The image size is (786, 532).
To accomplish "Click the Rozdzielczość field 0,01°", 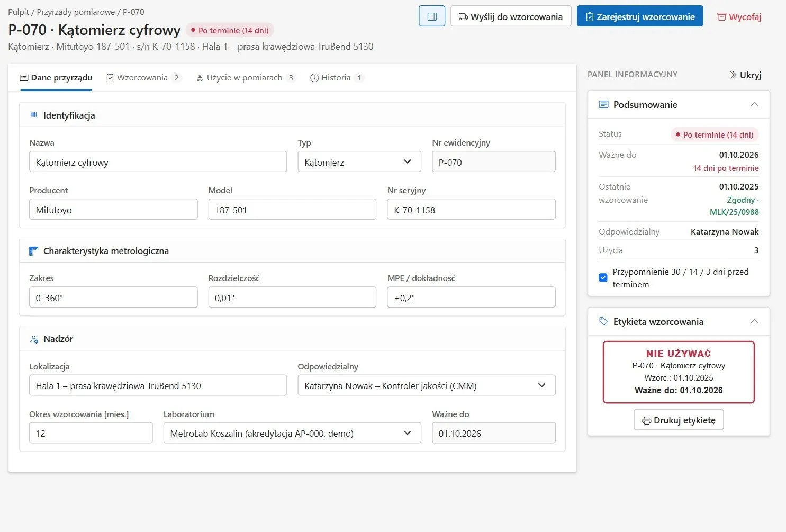I will click(292, 297).
